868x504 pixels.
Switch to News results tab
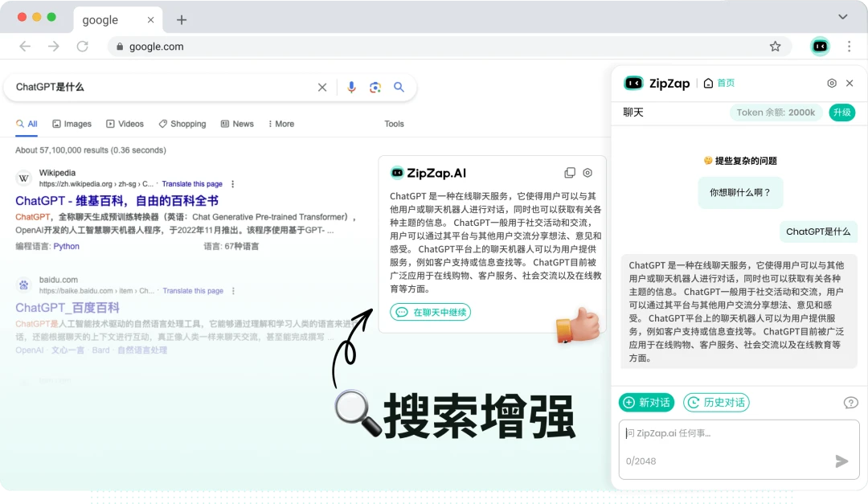pos(237,124)
